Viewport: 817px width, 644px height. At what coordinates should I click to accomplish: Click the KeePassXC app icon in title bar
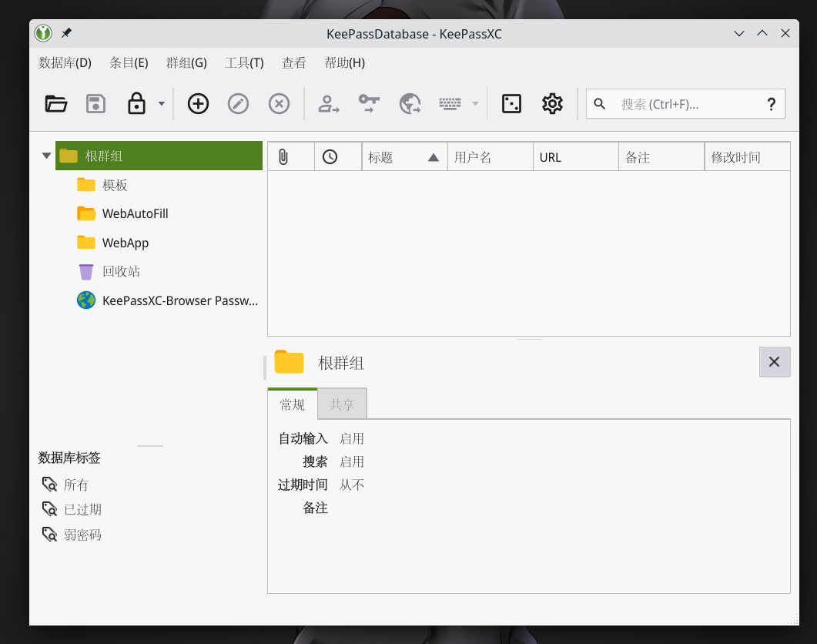pyautogui.click(x=43, y=33)
